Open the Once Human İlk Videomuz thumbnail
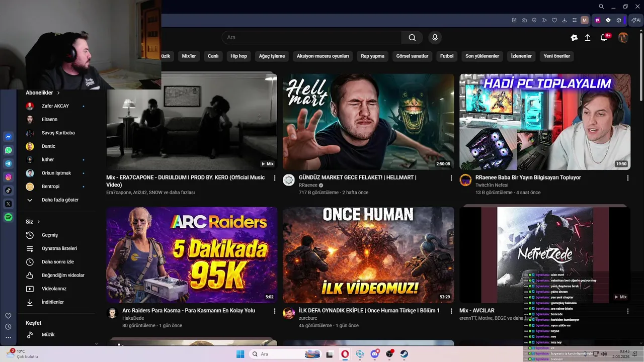Image resolution: width=644 pixels, height=362 pixels. (368, 255)
